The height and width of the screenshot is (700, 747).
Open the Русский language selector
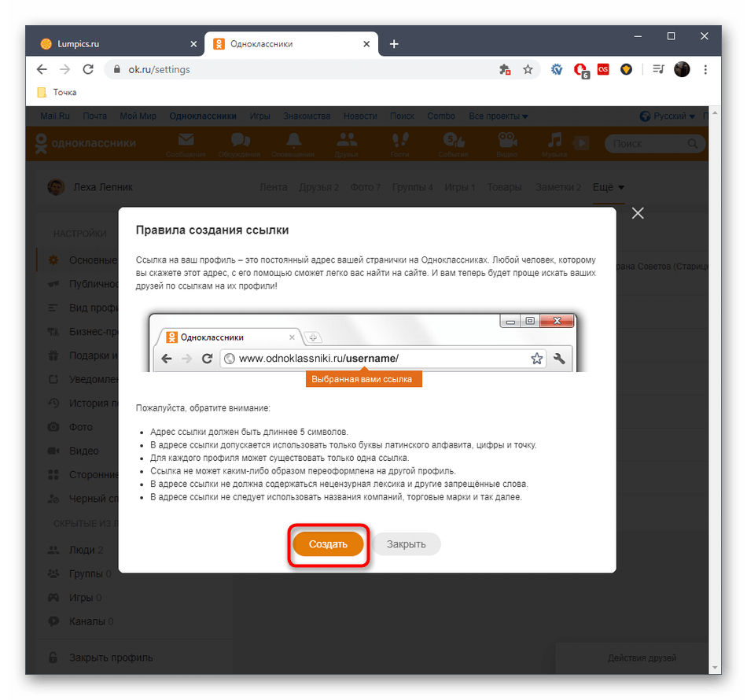(x=668, y=116)
